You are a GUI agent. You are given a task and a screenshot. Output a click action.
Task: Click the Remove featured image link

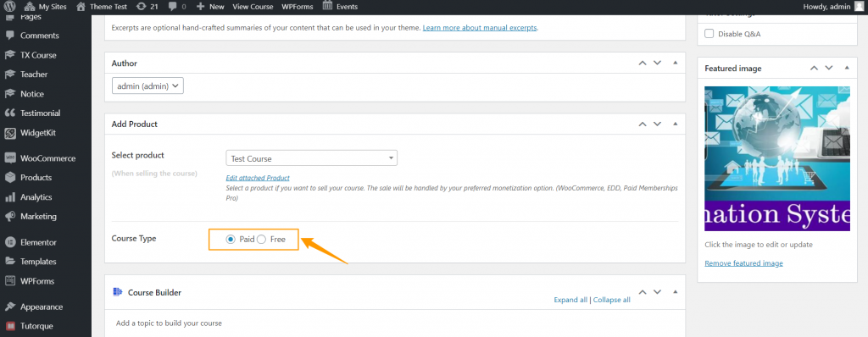[x=743, y=263]
